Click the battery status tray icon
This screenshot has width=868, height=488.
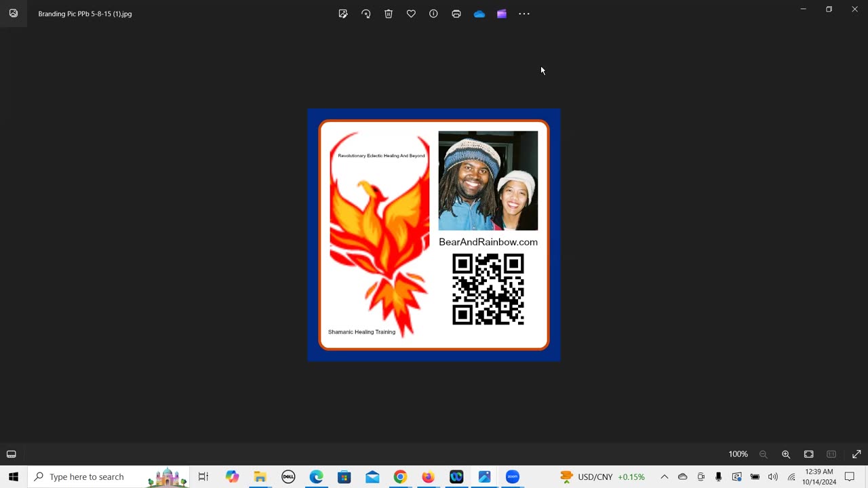[755, 476]
